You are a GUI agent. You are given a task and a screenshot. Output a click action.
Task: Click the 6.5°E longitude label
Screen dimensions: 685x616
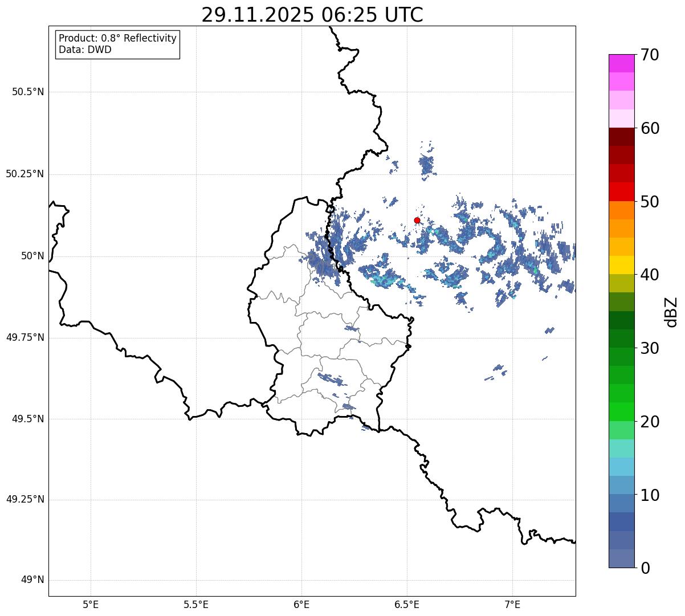(407, 605)
